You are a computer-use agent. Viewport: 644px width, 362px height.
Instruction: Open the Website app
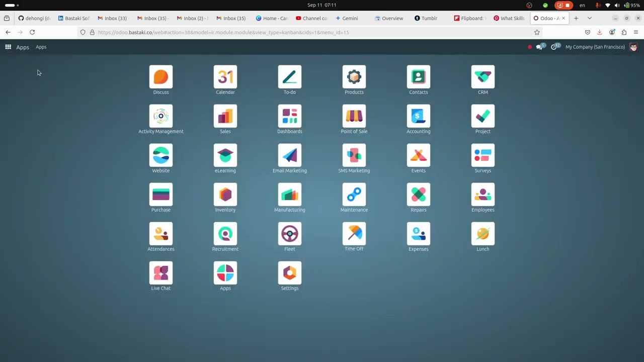tap(161, 155)
